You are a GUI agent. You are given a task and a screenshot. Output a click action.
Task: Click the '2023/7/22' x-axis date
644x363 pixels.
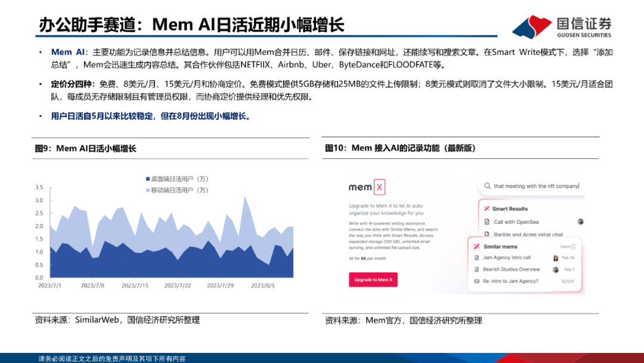coord(178,285)
